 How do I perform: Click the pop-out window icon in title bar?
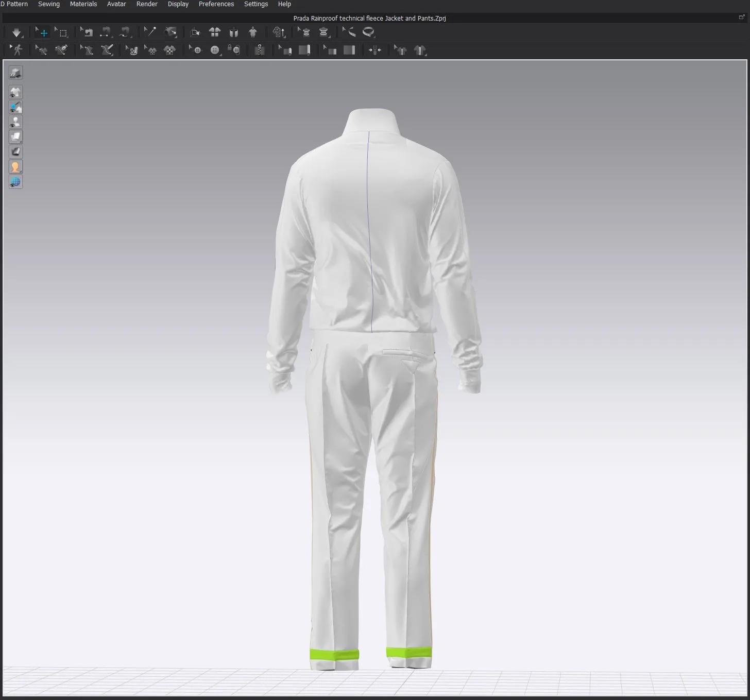[742, 17]
